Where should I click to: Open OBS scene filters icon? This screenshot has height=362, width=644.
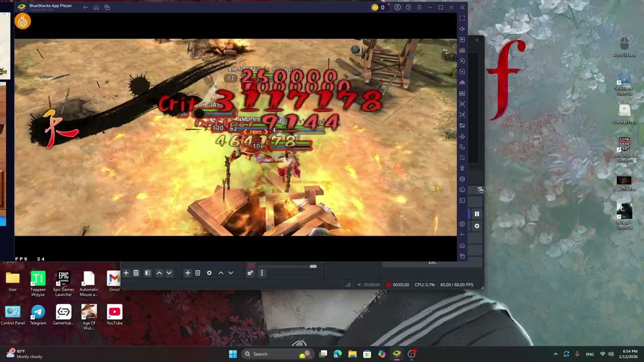point(147,273)
